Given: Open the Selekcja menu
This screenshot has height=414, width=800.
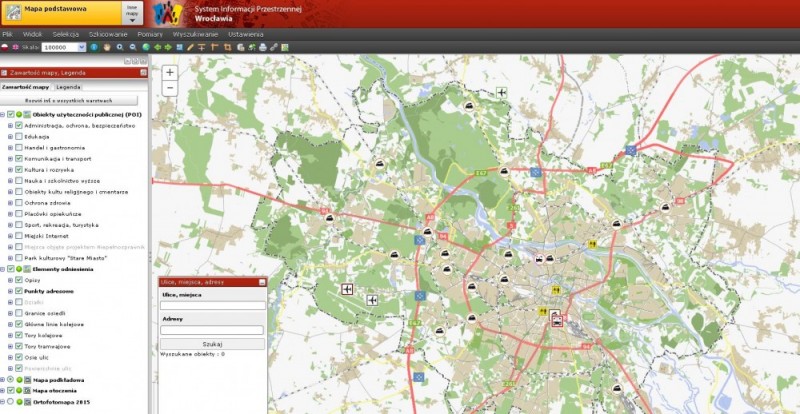Looking at the screenshot, I should (66, 34).
